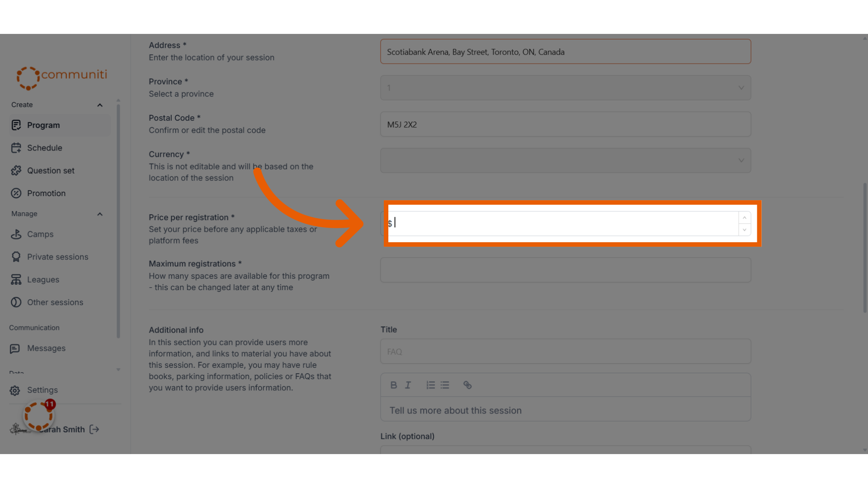The width and height of the screenshot is (868, 488).
Task: Click the 'Tell us more about this session' editor
Action: tap(566, 409)
